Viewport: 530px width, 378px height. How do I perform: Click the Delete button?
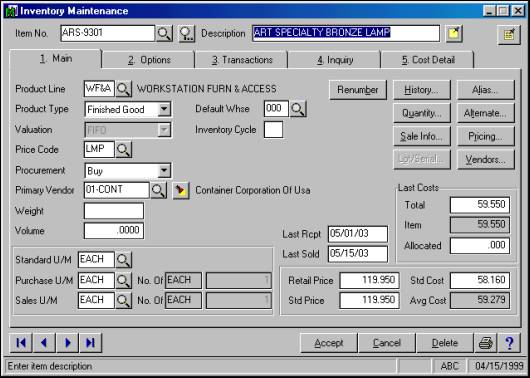[445, 343]
